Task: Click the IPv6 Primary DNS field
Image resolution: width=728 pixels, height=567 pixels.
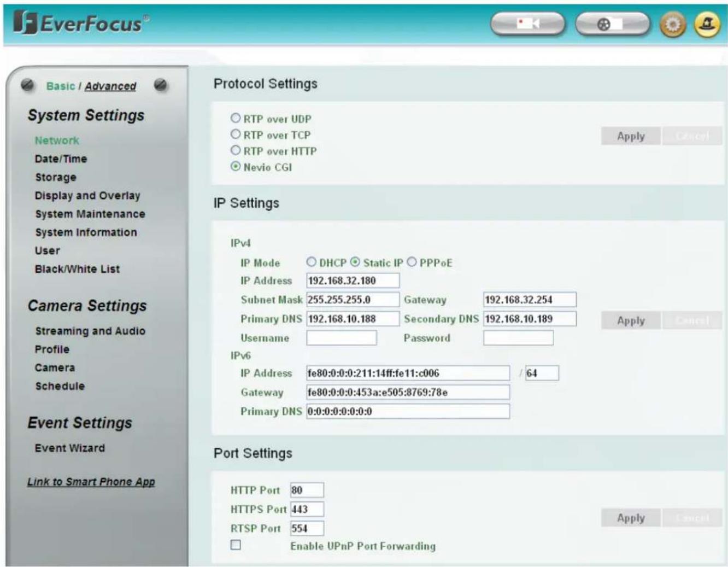Action: pyautogui.click(x=408, y=411)
